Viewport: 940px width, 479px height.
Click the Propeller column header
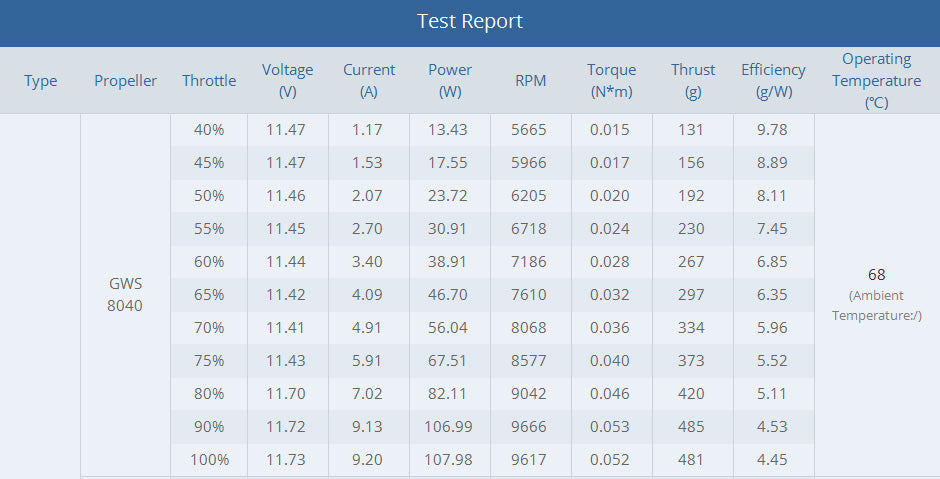tap(125, 81)
